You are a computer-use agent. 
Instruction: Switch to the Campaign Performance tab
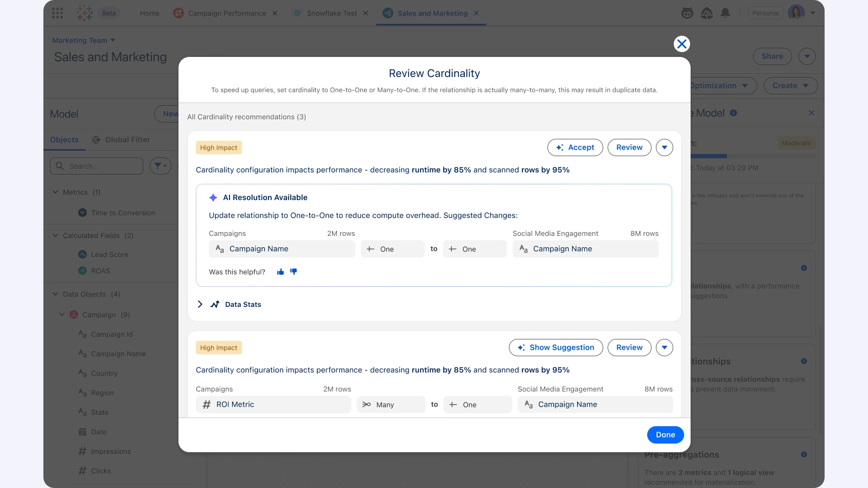227,13
